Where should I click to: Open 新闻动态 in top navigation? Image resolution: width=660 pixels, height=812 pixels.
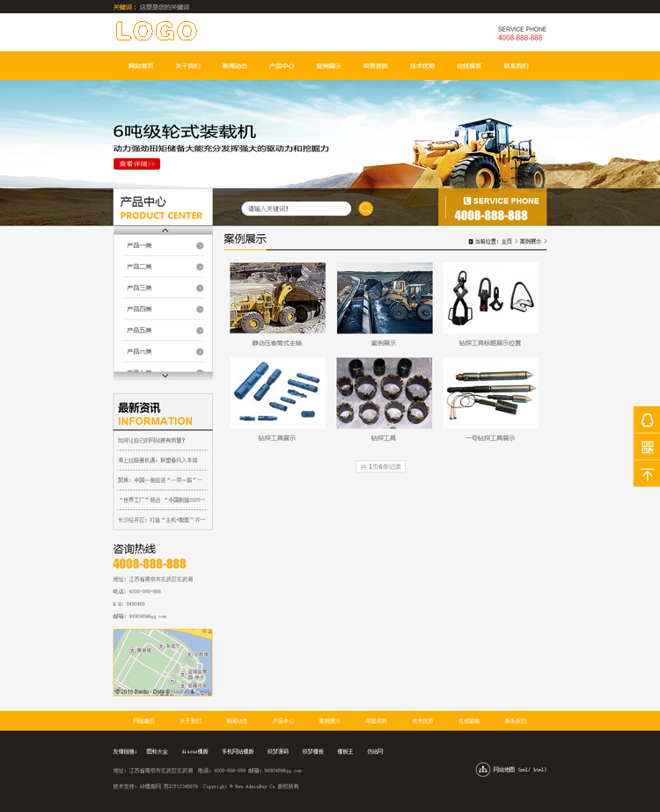point(235,66)
